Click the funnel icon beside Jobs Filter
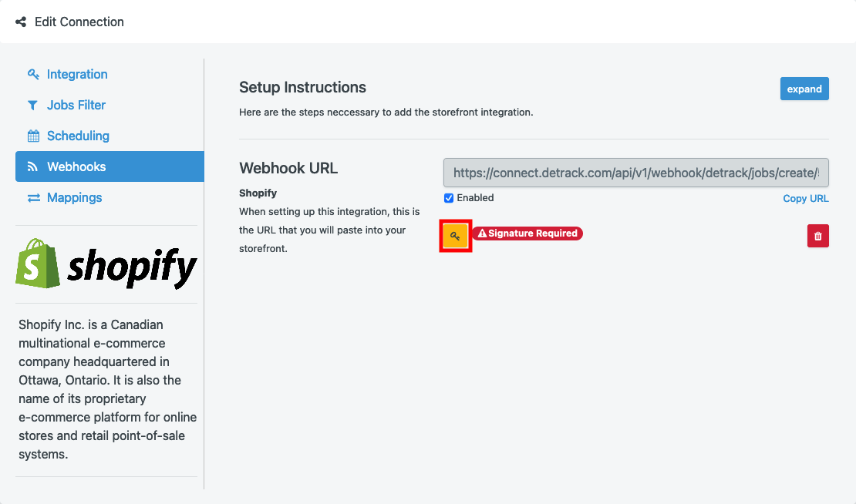This screenshot has height=504, width=856. click(32, 106)
